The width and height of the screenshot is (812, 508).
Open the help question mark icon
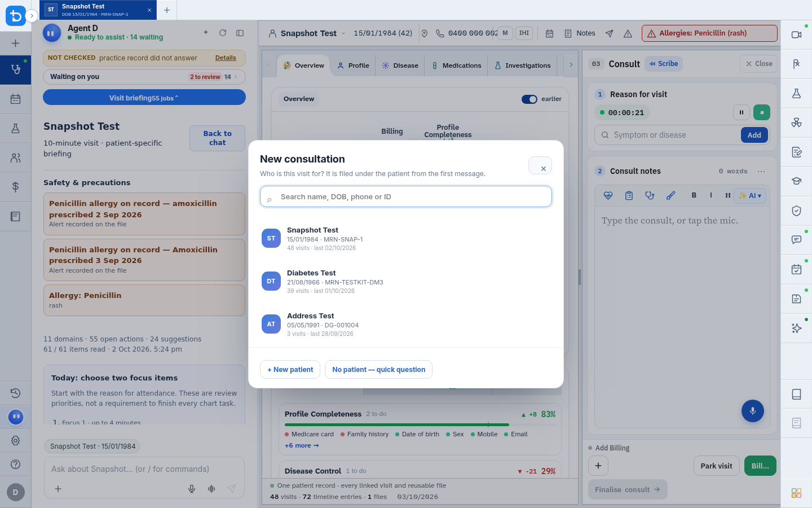[x=15, y=464]
